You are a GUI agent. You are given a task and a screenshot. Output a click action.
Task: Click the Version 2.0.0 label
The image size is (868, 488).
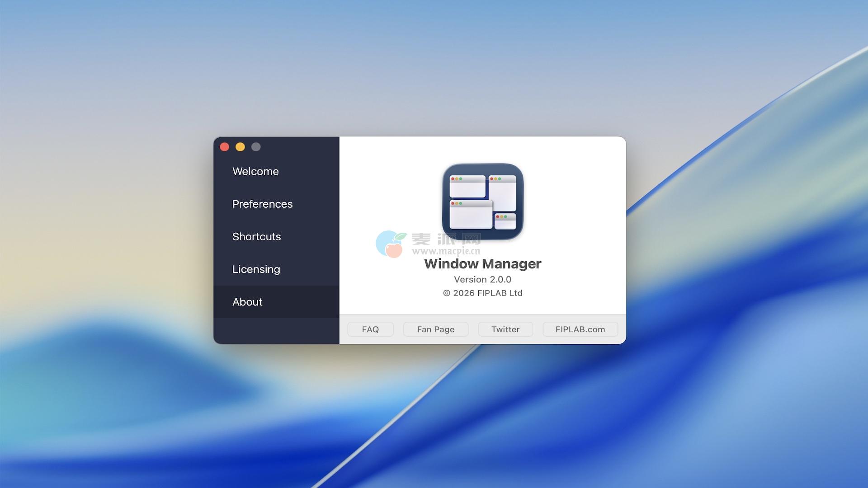(x=482, y=280)
